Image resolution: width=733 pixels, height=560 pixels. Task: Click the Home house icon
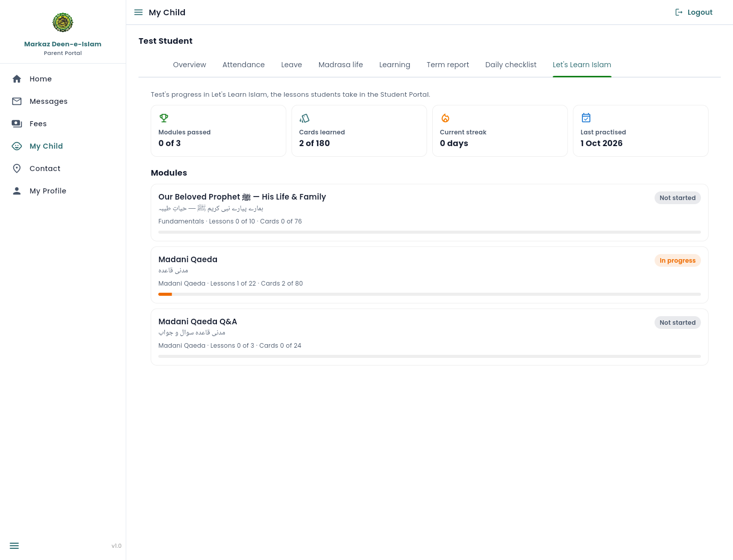click(17, 79)
